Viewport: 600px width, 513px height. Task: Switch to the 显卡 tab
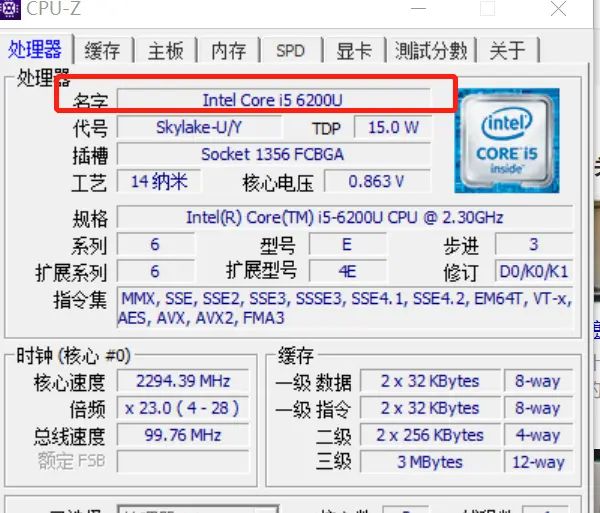pyautogui.click(x=354, y=50)
